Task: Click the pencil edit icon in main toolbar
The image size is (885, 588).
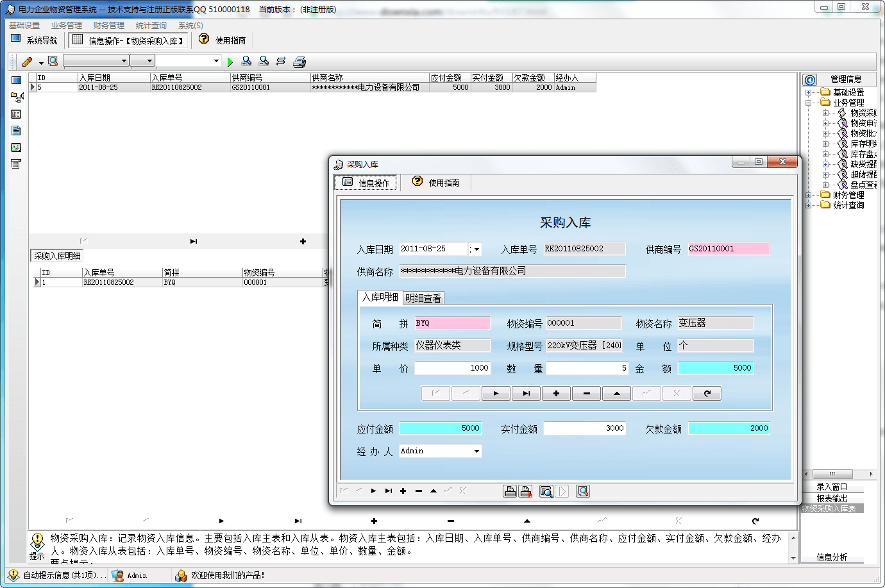Action: pos(27,62)
